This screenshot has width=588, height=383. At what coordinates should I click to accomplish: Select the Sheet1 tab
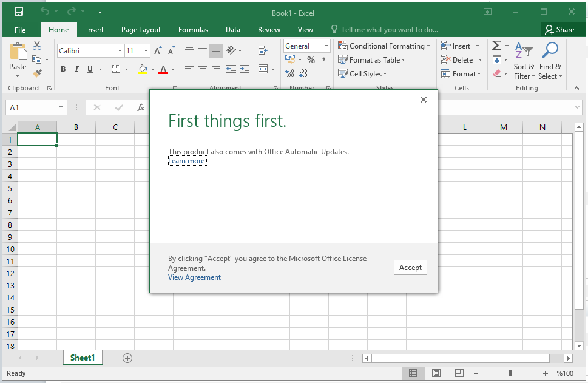(83, 358)
